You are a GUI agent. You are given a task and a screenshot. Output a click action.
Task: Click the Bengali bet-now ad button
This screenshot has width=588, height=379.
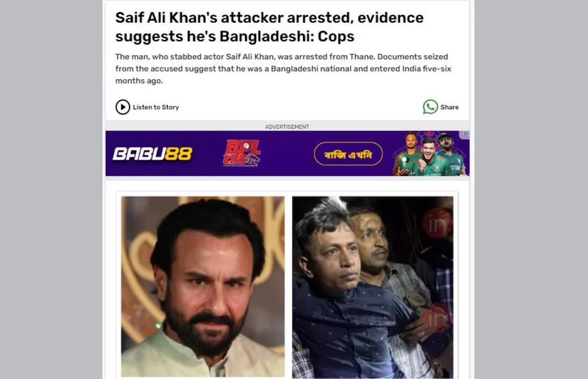coord(348,154)
